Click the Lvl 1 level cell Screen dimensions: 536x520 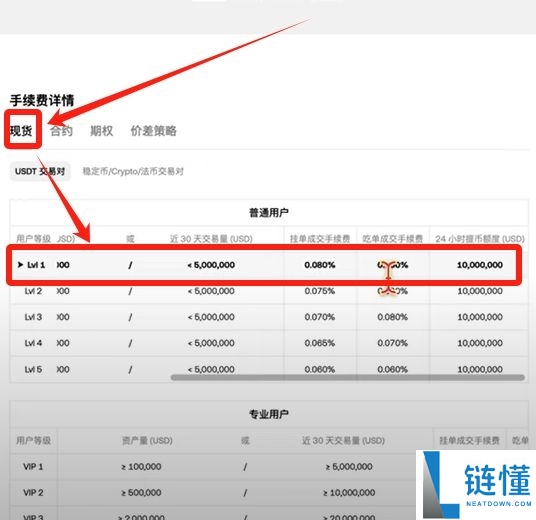(36, 265)
